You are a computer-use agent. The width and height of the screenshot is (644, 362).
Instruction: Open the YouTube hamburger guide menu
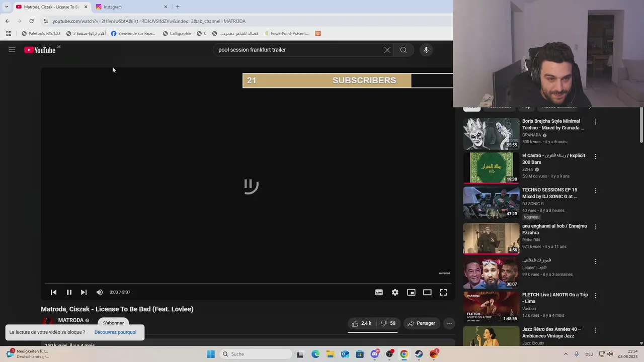coord(12,50)
